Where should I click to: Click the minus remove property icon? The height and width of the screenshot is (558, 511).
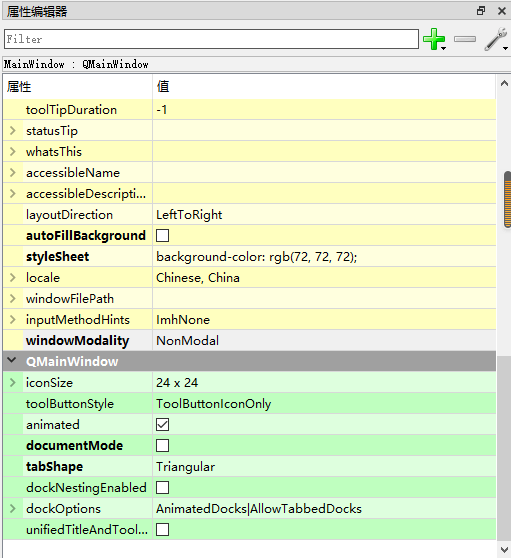(465, 39)
